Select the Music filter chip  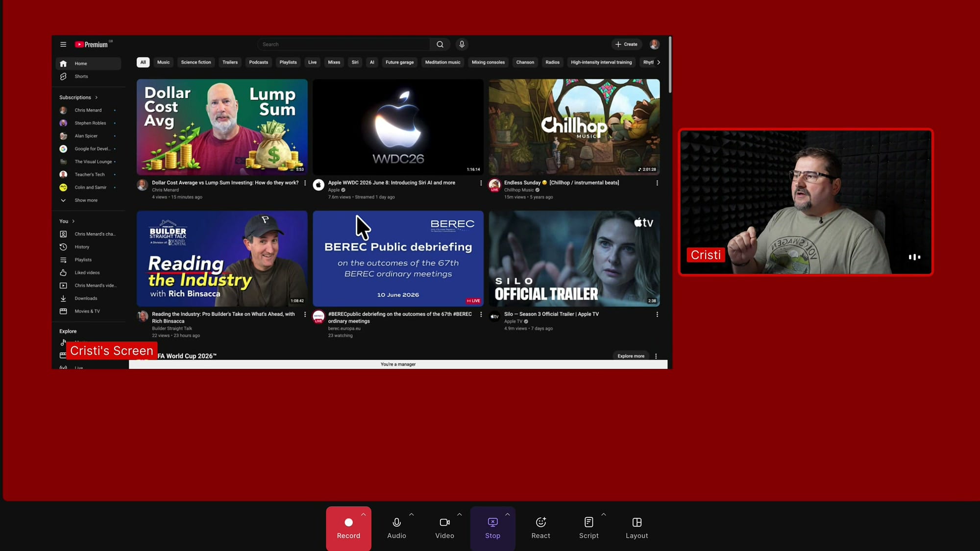tap(163, 62)
